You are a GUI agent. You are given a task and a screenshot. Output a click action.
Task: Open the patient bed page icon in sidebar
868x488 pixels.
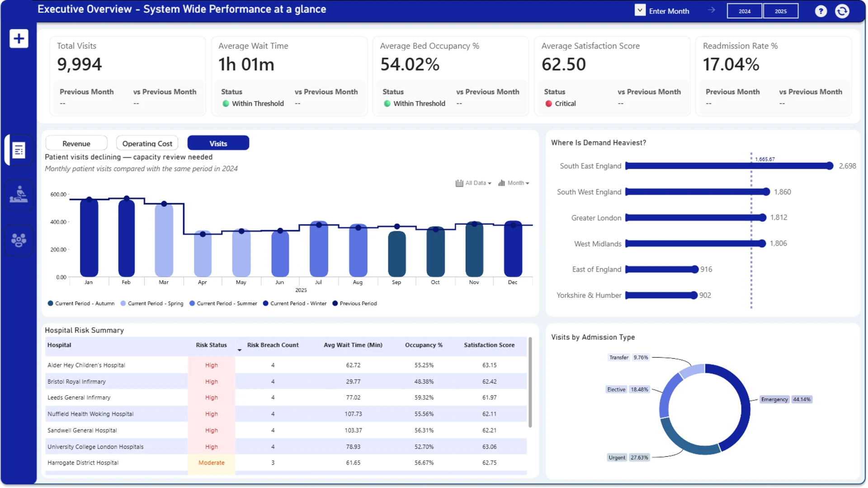[19, 194]
